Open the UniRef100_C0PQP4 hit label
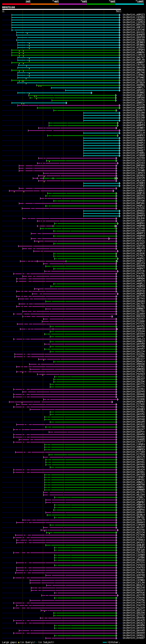 point(134,50)
